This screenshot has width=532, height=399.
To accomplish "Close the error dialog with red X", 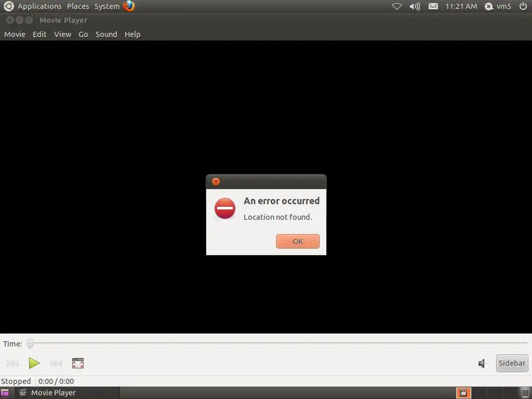I will pyautogui.click(x=216, y=181).
